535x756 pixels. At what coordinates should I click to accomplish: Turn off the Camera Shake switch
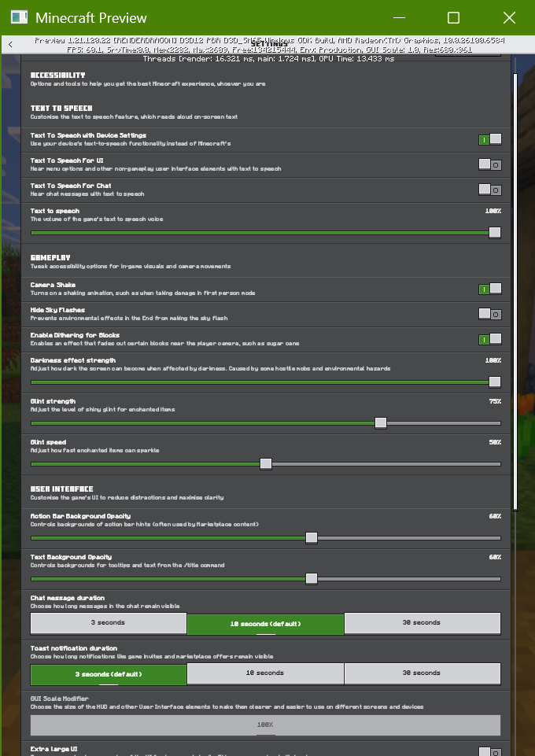click(x=489, y=289)
